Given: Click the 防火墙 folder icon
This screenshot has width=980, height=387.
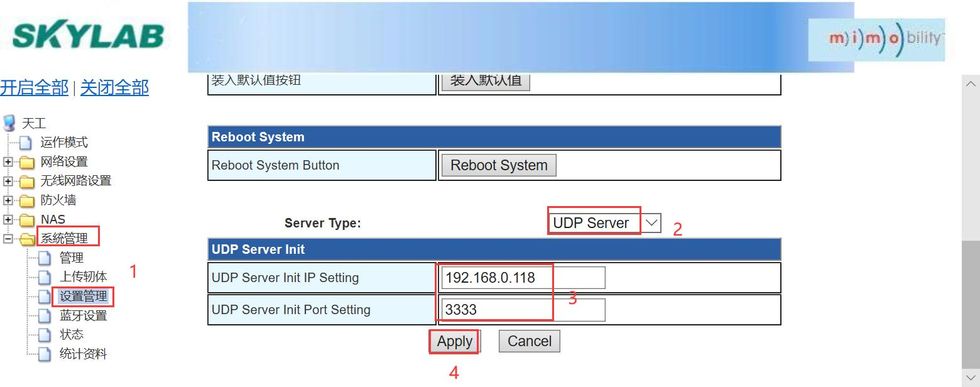Looking at the screenshot, I should click(26, 201).
